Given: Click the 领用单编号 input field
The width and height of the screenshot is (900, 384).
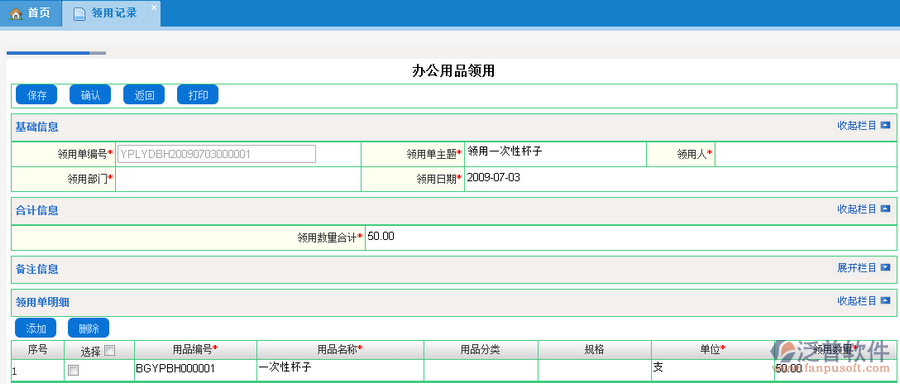Looking at the screenshot, I should (x=216, y=154).
